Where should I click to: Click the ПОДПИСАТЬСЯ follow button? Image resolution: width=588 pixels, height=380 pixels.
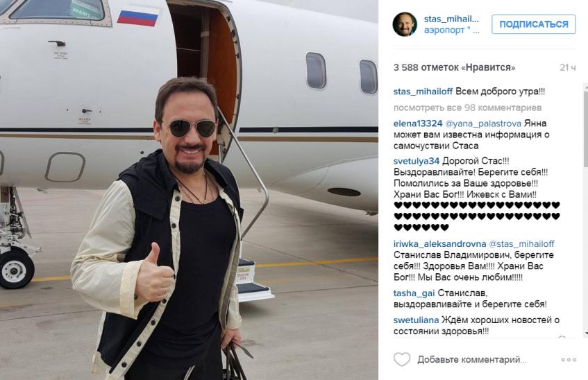534,24
